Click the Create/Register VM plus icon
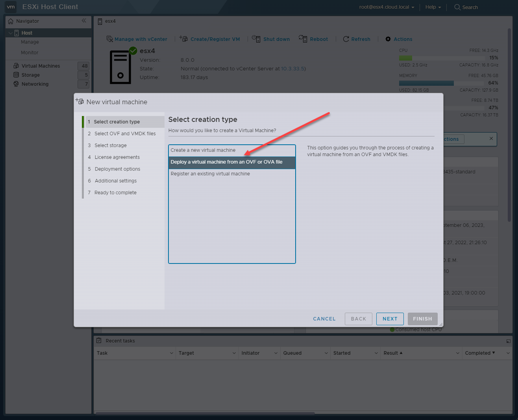 183,39
